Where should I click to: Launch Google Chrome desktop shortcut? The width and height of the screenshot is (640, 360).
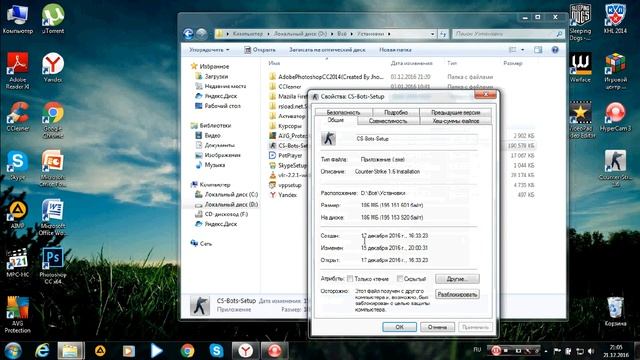pyautogui.click(x=53, y=119)
